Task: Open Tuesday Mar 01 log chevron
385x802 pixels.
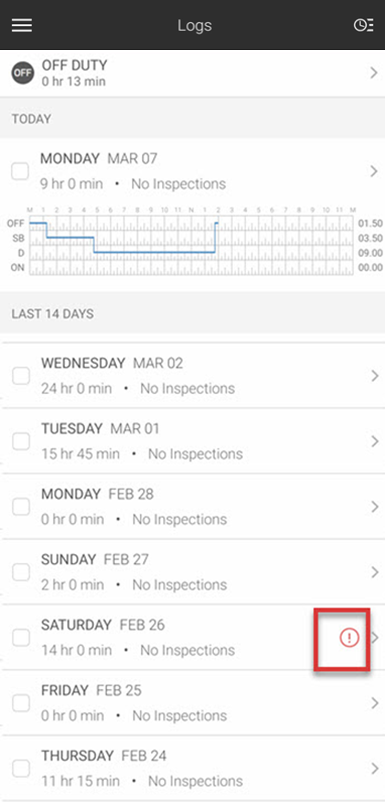Action: coord(375,441)
